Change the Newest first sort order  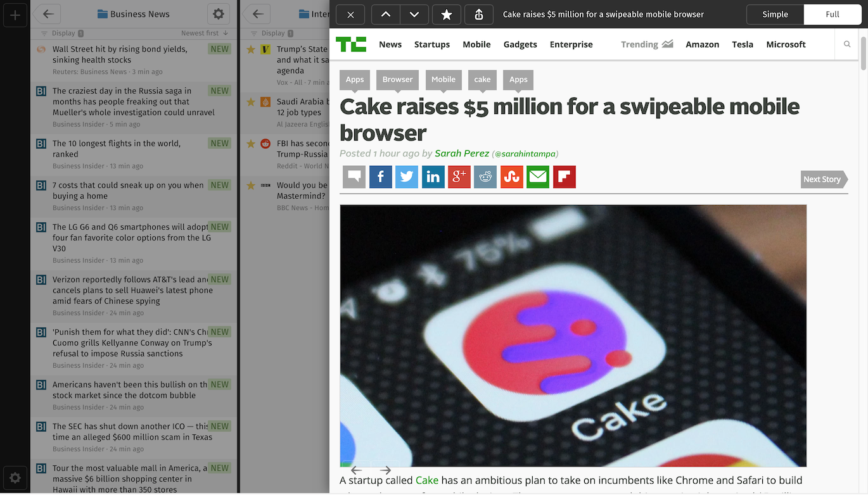[x=205, y=33]
